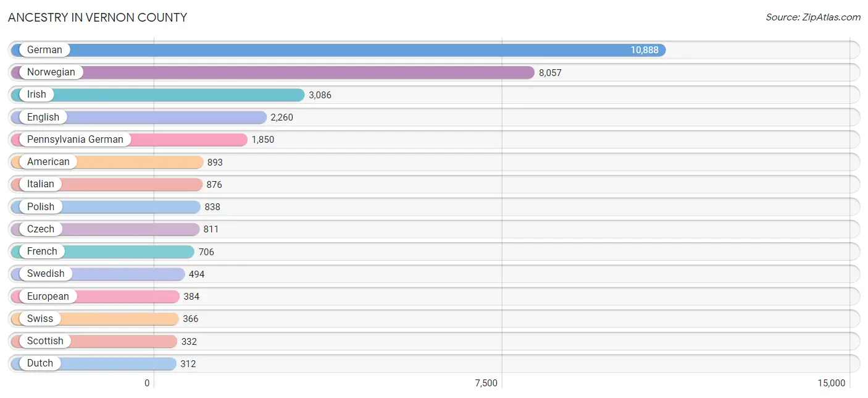Click the French bar label
The width and height of the screenshot is (868, 398).
coord(42,252)
